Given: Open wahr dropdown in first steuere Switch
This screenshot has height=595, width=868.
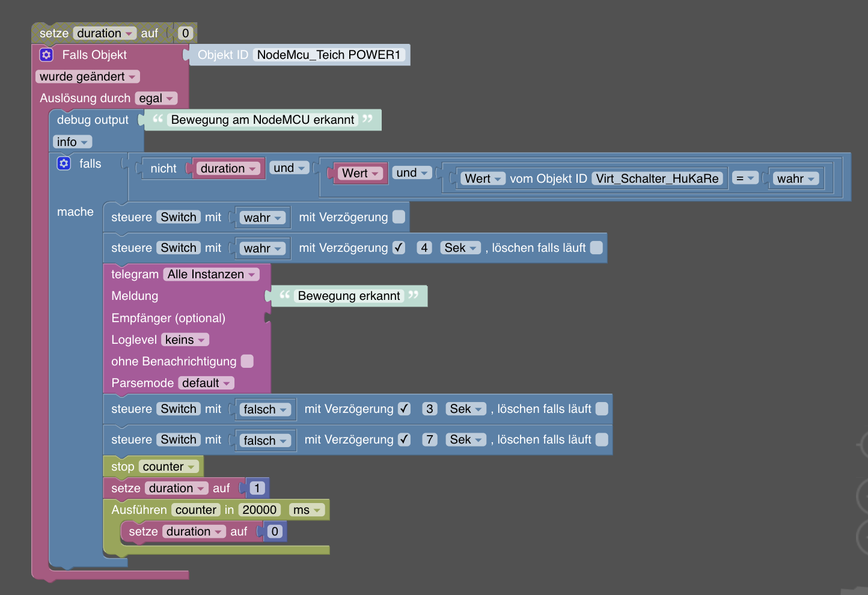Looking at the screenshot, I should pyautogui.click(x=263, y=218).
